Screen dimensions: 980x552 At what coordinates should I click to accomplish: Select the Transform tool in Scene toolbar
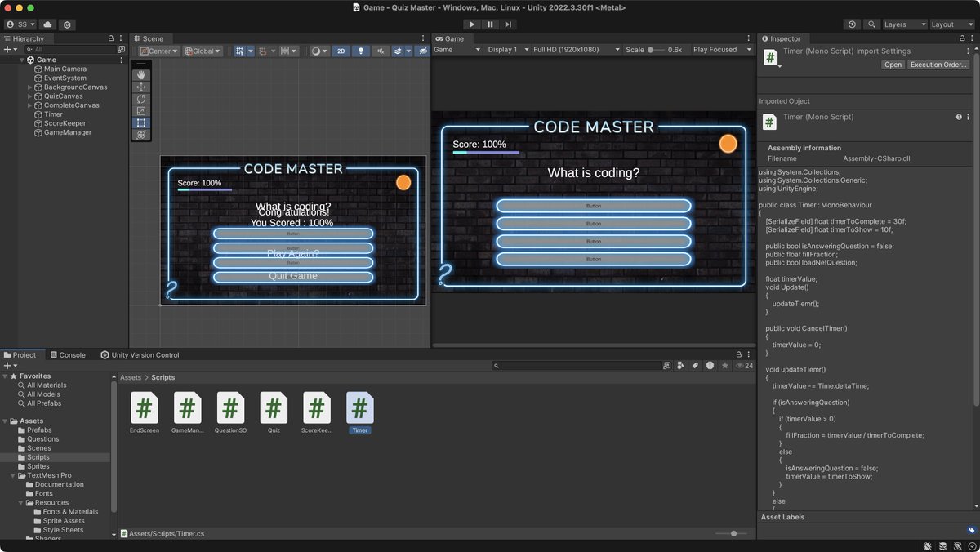[141, 135]
